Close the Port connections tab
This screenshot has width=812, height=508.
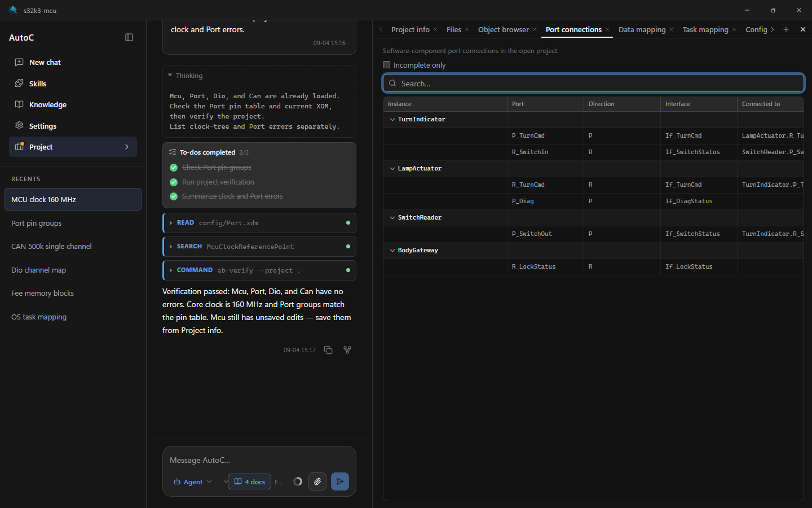(x=607, y=29)
